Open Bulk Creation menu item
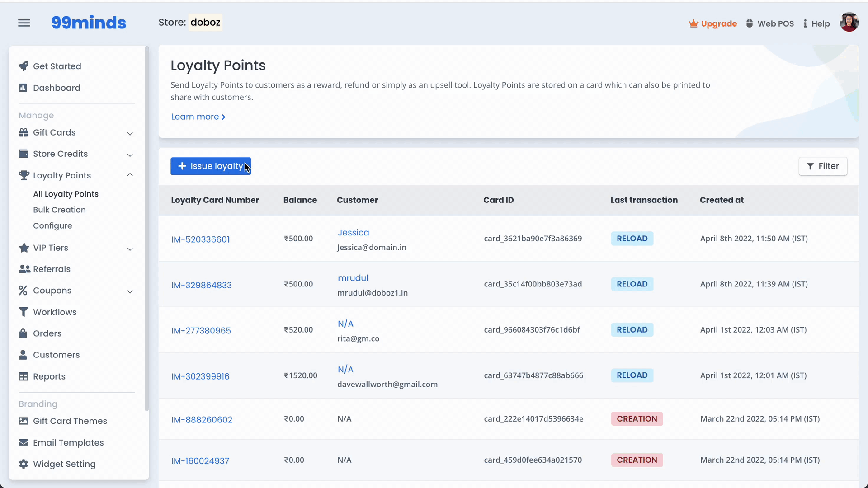Screen dimensions: 868x488 [x=59, y=210]
